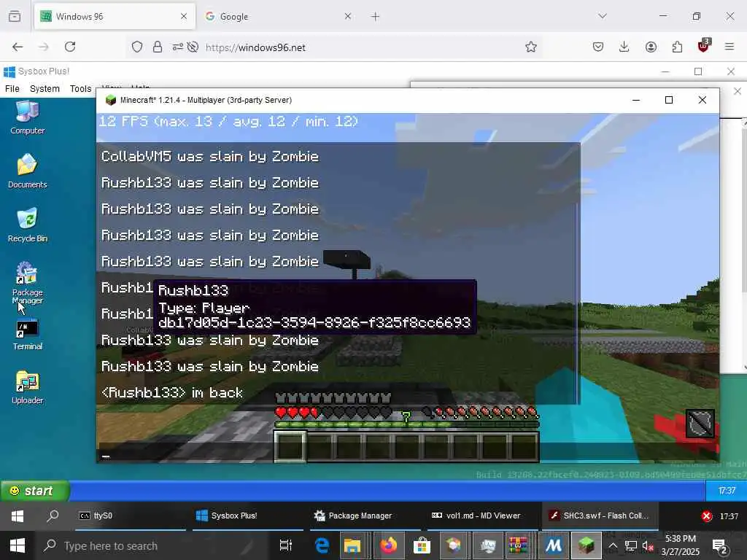
Task: Click the crossed circle icon in Minecraft corner
Action: pos(700,423)
